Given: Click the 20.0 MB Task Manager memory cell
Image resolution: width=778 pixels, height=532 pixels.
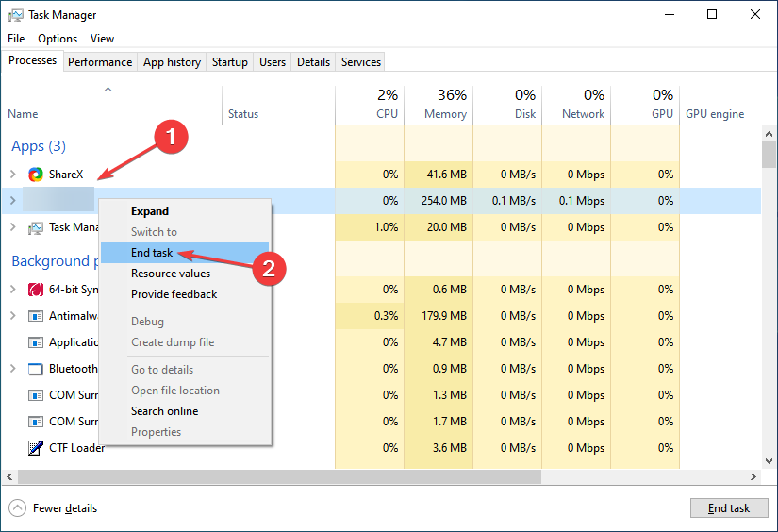Looking at the screenshot, I should coord(439,227).
